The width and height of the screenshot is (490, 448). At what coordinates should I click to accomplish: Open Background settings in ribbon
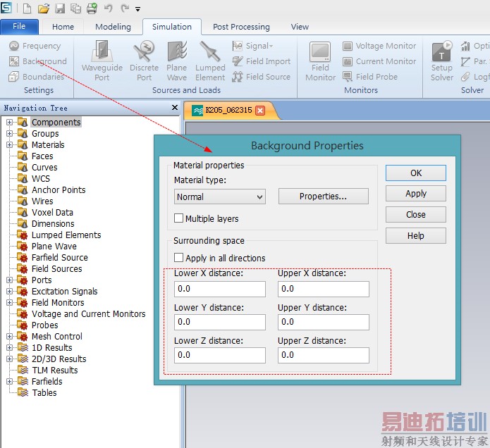click(x=38, y=61)
